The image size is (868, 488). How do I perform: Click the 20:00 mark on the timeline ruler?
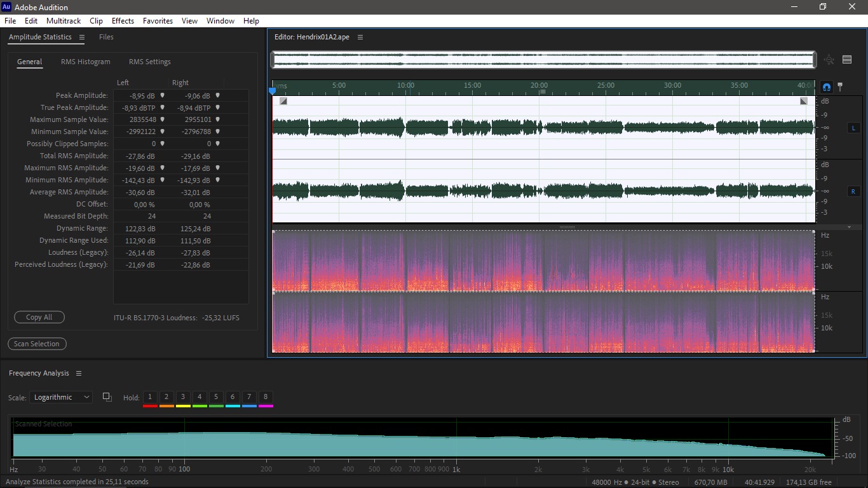point(539,85)
